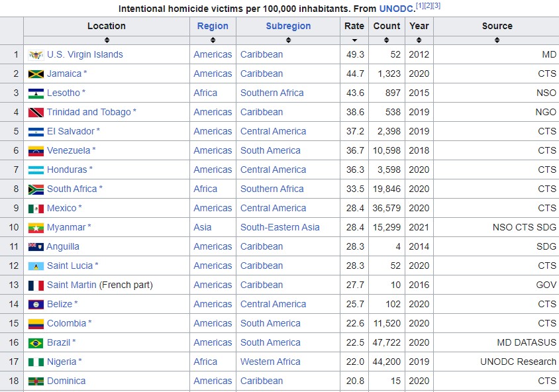Image resolution: width=559 pixels, height=392 pixels.
Task: Click the Anguilla flag icon
Action: [36, 246]
